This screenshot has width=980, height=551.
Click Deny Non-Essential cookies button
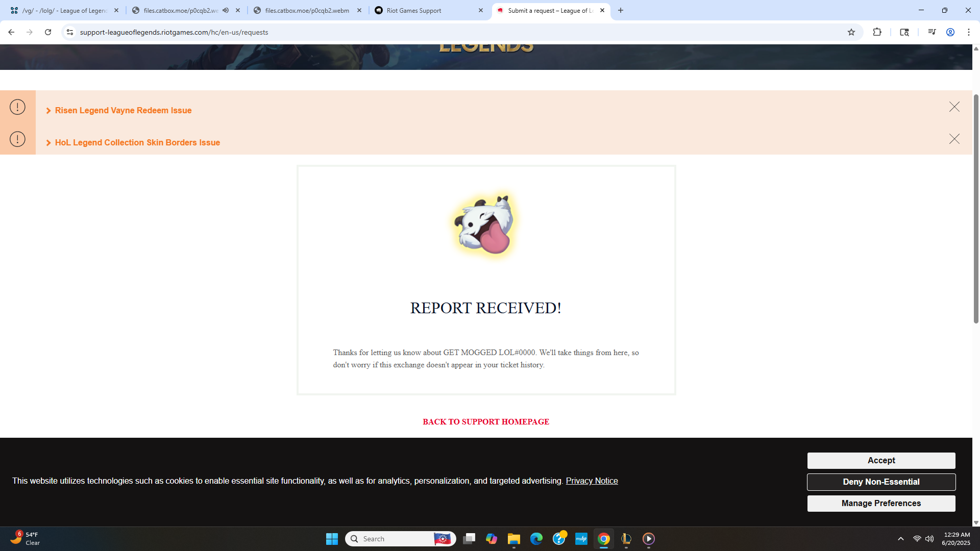pyautogui.click(x=881, y=482)
